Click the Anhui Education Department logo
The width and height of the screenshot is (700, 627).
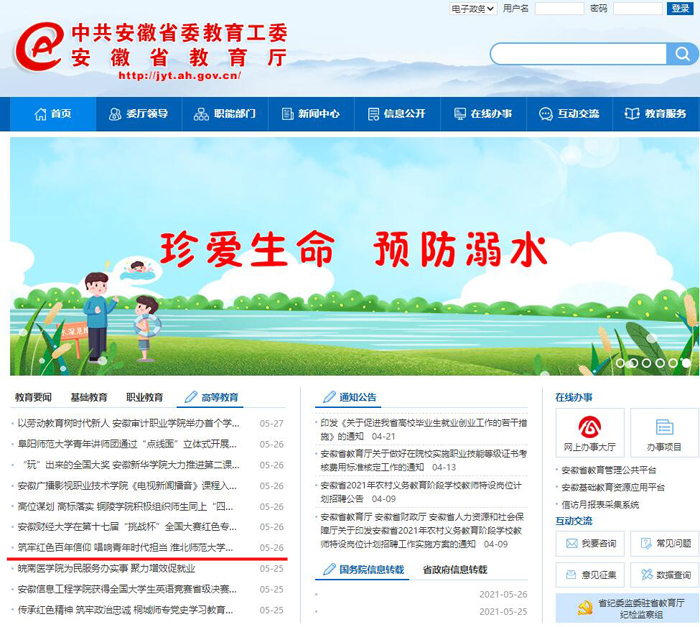point(40,45)
